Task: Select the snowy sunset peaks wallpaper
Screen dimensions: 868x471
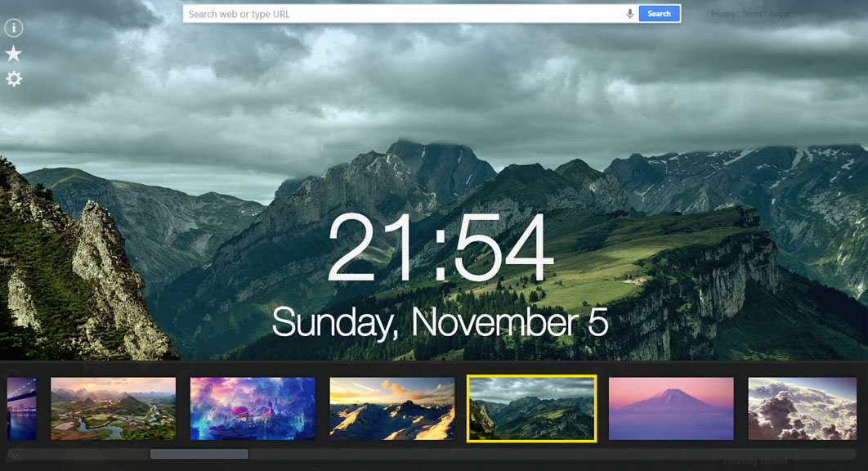Action: [x=392, y=409]
